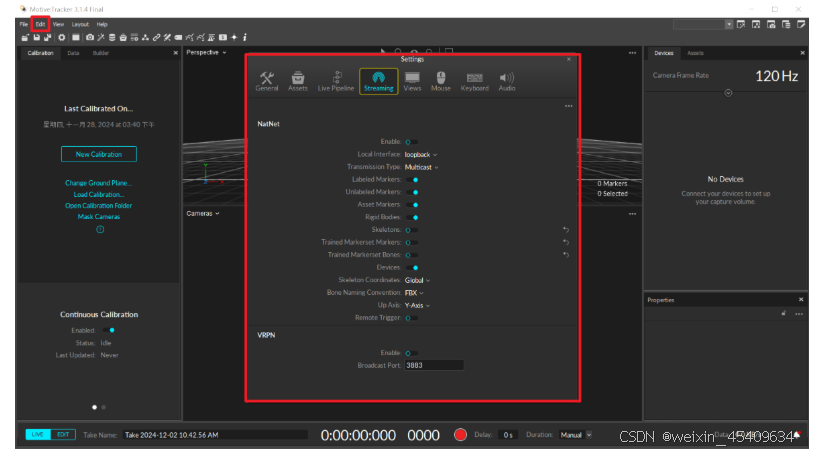The image size is (816, 453).
Task: Open Mouse settings category
Action: coord(441,82)
